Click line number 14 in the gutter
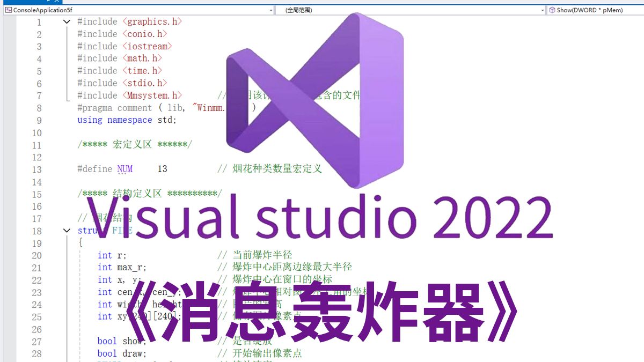The height and width of the screenshot is (362, 644). (36, 182)
